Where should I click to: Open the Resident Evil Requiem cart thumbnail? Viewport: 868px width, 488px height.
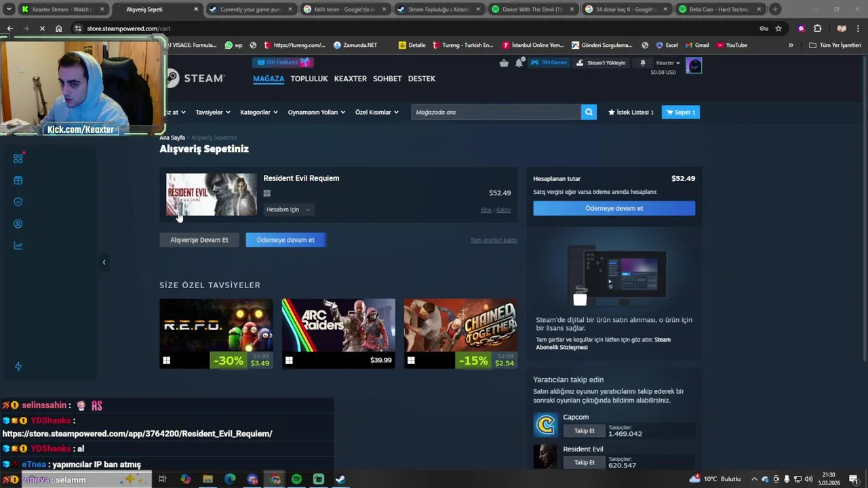click(x=212, y=195)
